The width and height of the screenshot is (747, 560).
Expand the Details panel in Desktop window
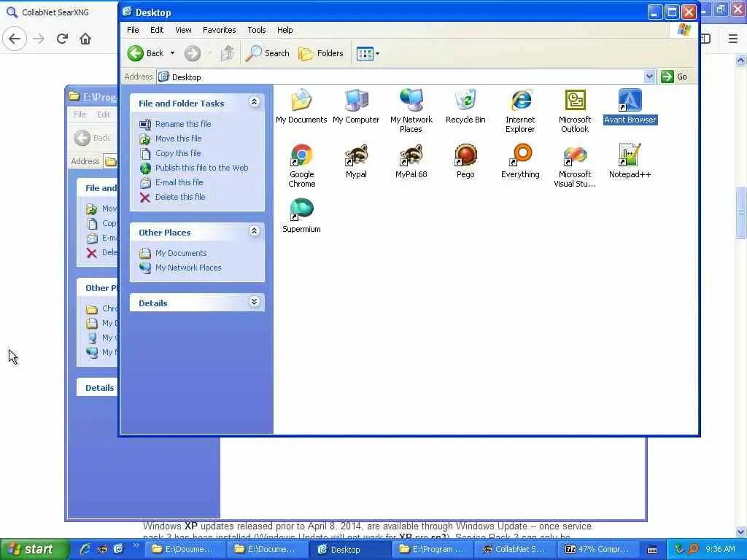(x=254, y=301)
